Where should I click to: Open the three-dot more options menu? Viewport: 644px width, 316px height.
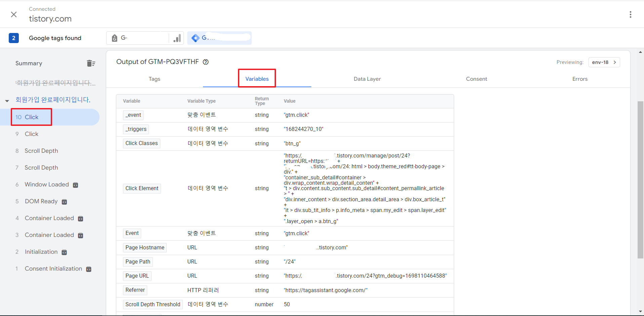tap(630, 14)
